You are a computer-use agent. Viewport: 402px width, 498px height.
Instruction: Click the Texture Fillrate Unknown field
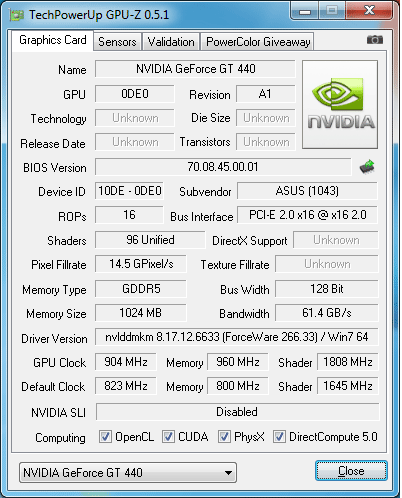click(327, 264)
